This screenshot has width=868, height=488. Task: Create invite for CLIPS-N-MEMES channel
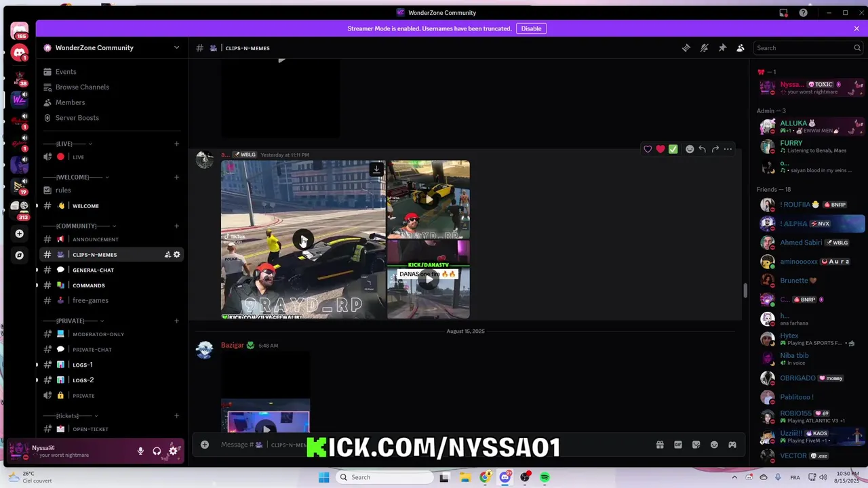167,255
